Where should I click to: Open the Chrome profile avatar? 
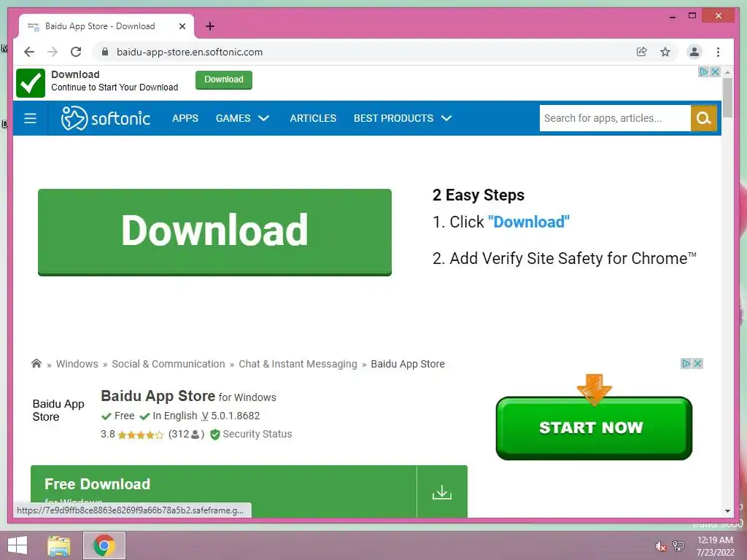tap(694, 52)
